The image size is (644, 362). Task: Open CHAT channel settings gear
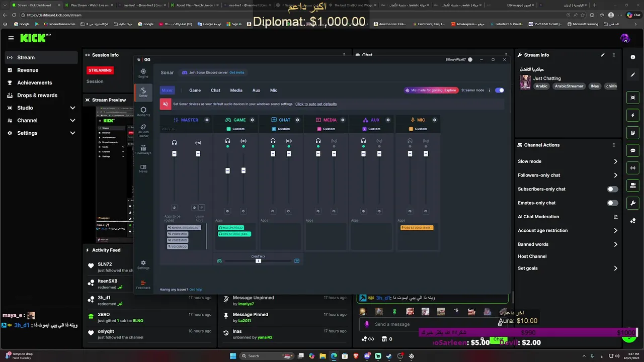(297, 120)
